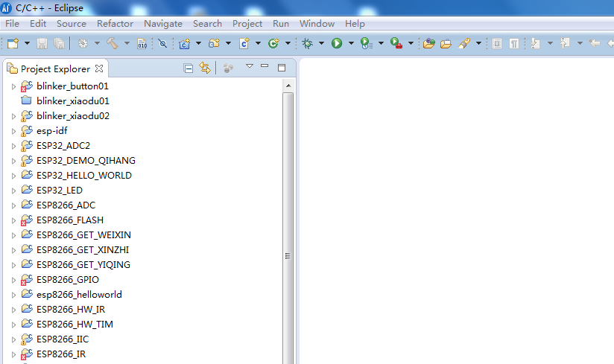Expand the ESP32_HELLO_WORLD project
This screenshot has height=364, width=614.
point(13,176)
